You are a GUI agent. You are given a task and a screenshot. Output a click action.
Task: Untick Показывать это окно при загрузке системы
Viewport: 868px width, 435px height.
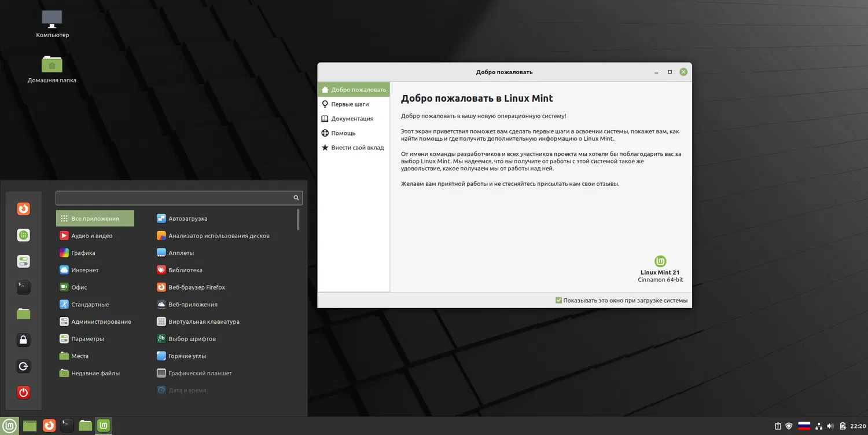coord(558,301)
